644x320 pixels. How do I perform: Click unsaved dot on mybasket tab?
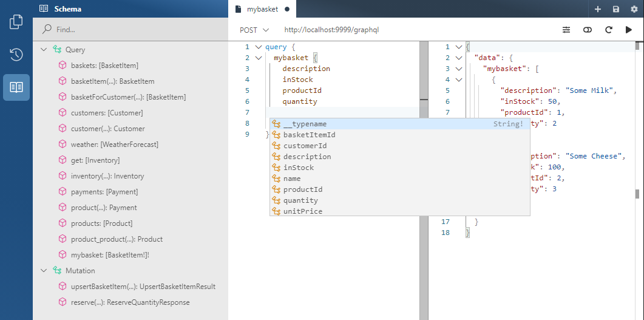click(287, 9)
